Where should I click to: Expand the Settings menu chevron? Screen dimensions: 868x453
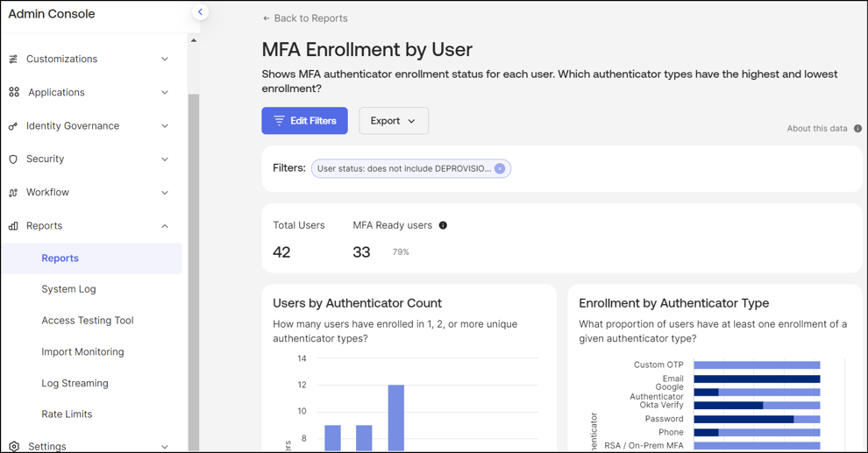pos(165,446)
